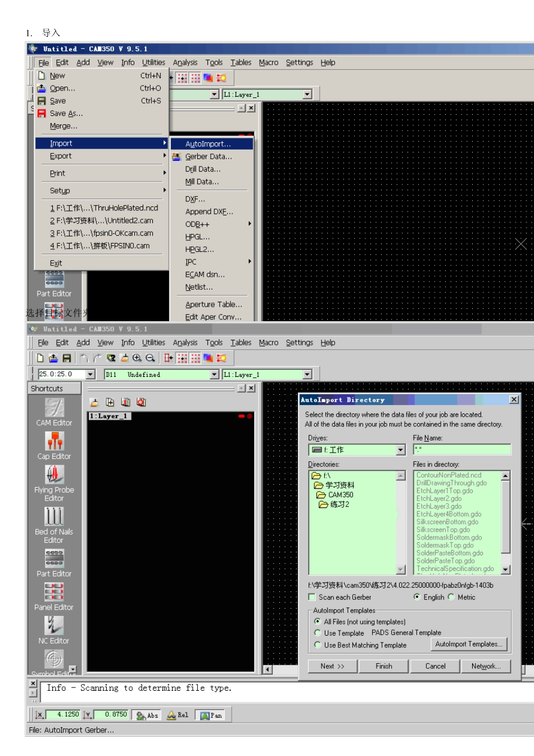Close the Info message pane with X icon
534x756 pixels.
coord(33,683)
